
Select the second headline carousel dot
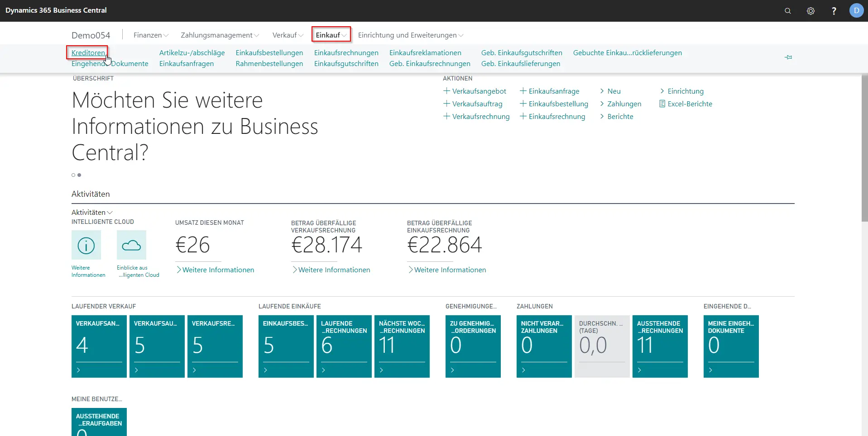(x=79, y=175)
